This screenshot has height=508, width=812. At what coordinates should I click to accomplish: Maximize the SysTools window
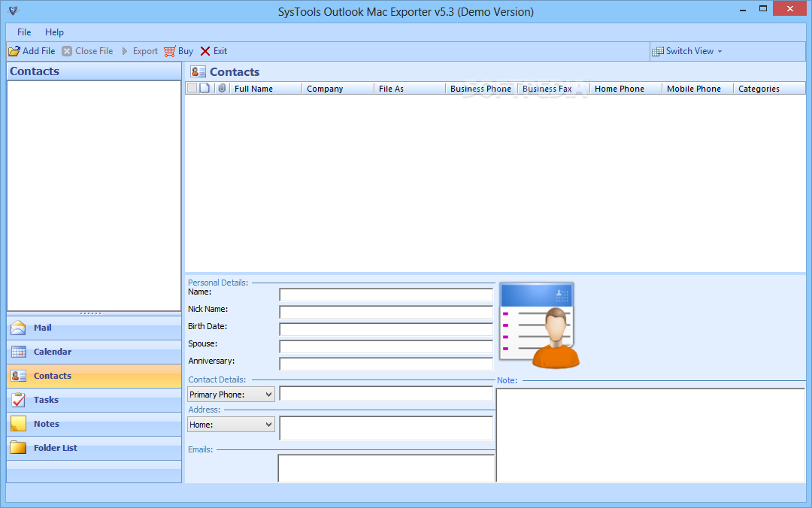(x=763, y=9)
